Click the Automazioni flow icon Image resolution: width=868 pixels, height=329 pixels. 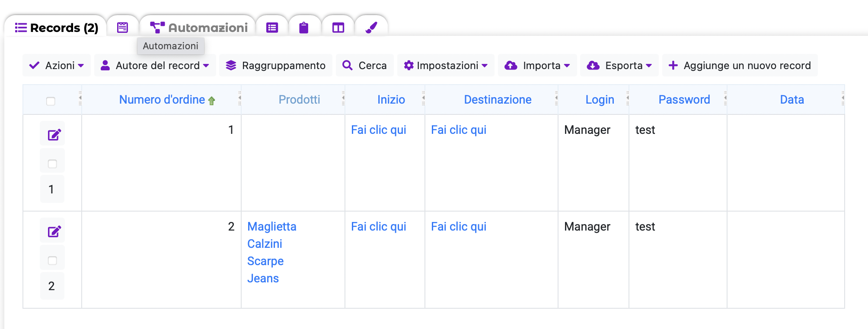(157, 28)
